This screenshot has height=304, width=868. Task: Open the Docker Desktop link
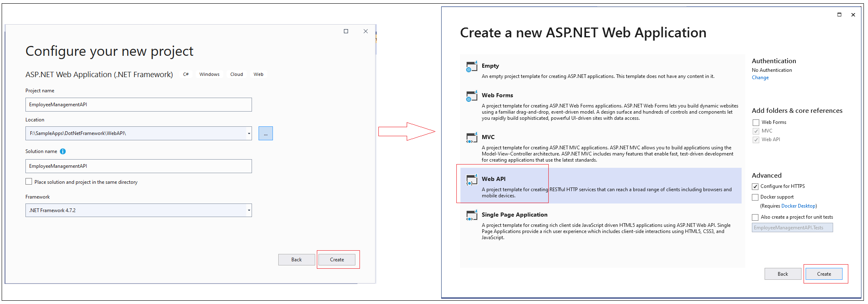tap(798, 206)
